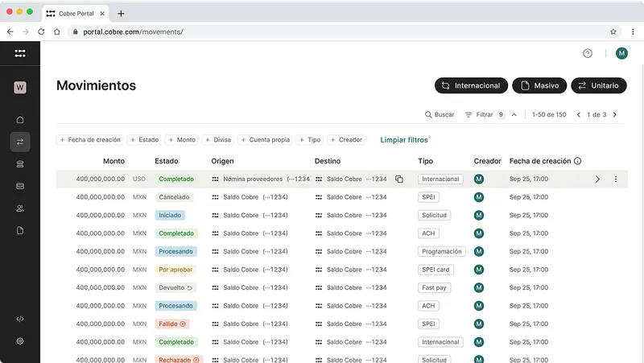Click the Iniciado status badge
The width and height of the screenshot is (644, 363).
[x=170, y=215]
